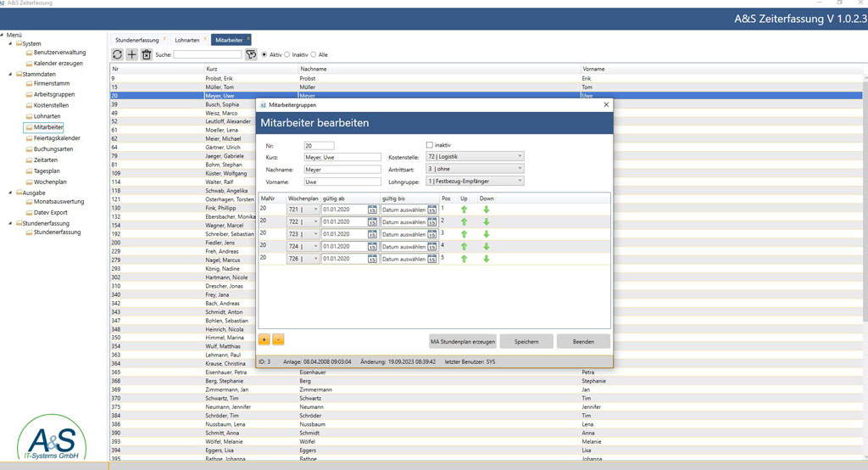The height and width of the screenshot is (470, 868).
Task: Click the Kurz field containing Meyer, Uwe
Action: (x=342, y=158)
